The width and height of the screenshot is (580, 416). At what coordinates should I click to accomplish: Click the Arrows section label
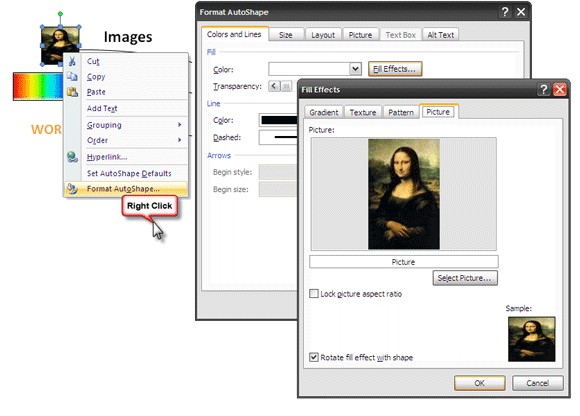click(219, 155)
